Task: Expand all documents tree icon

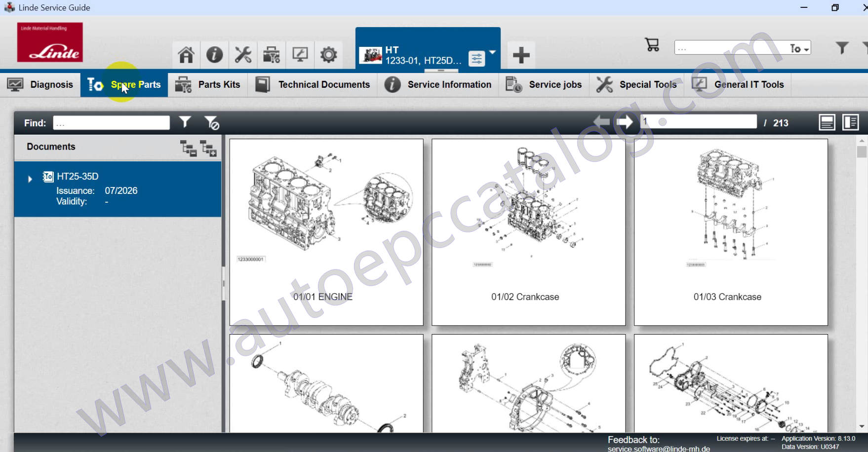Action: coord(208,148)
